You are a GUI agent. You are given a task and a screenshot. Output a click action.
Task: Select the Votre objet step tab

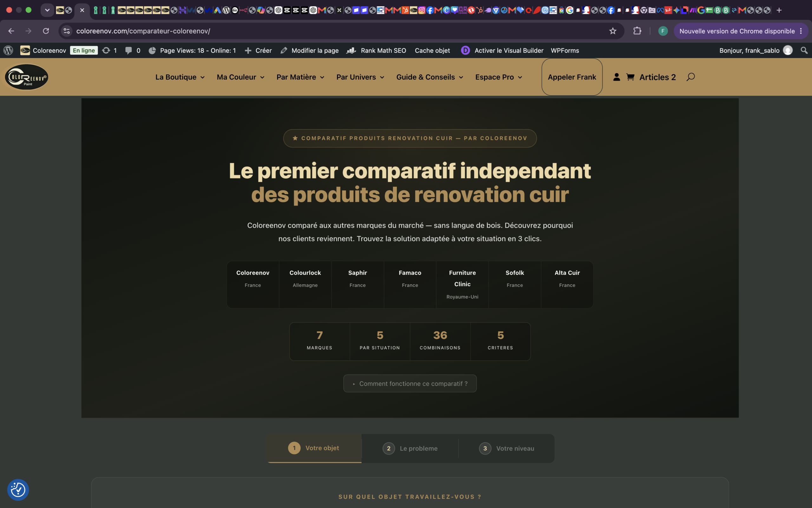pyautogui.click(x=314, y=448)
